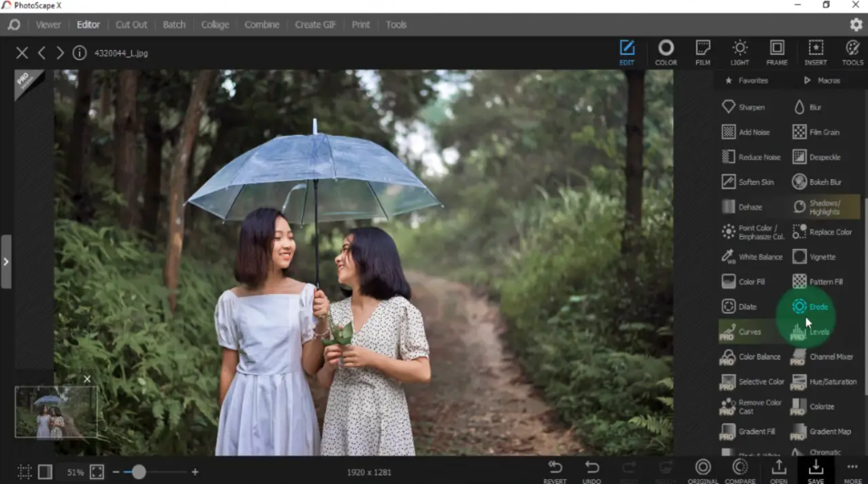The height and width of the screenshot is (484, 868).
Task: Apply the Gradient Fill option
Action: pos(748,432)
